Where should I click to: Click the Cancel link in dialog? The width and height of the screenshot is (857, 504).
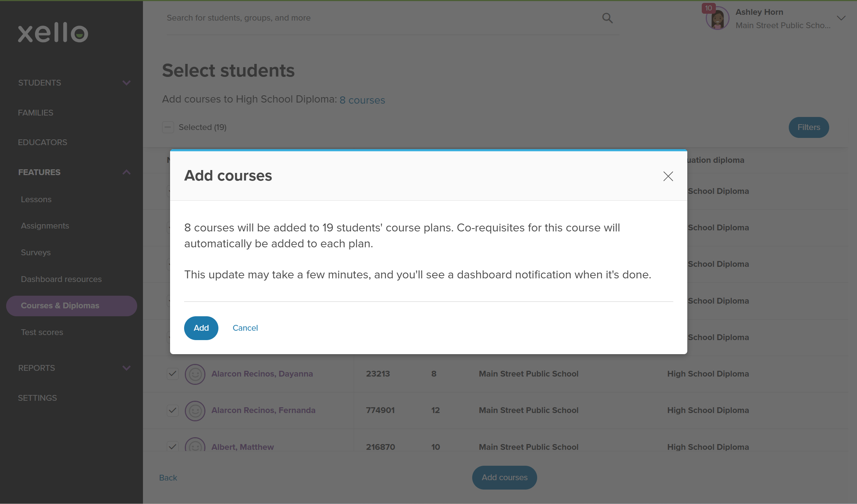245,328
